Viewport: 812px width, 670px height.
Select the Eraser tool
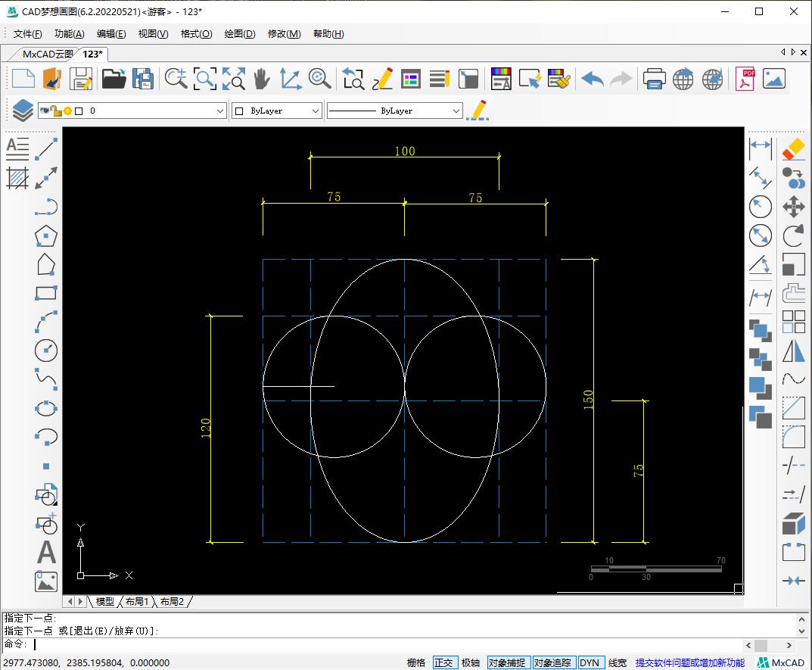coord(793,148)
